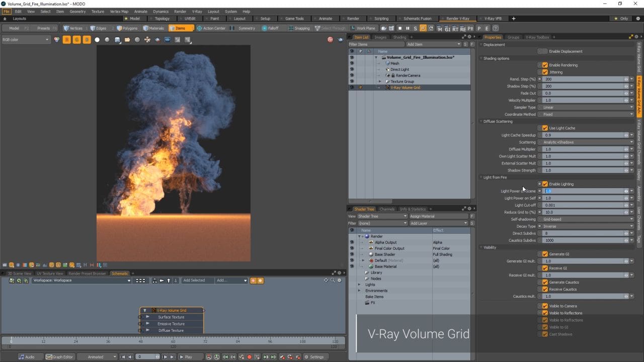Viewport: 644px width, 362px height.
Task: Disable the Jittering checkbox
Action: 545,72
